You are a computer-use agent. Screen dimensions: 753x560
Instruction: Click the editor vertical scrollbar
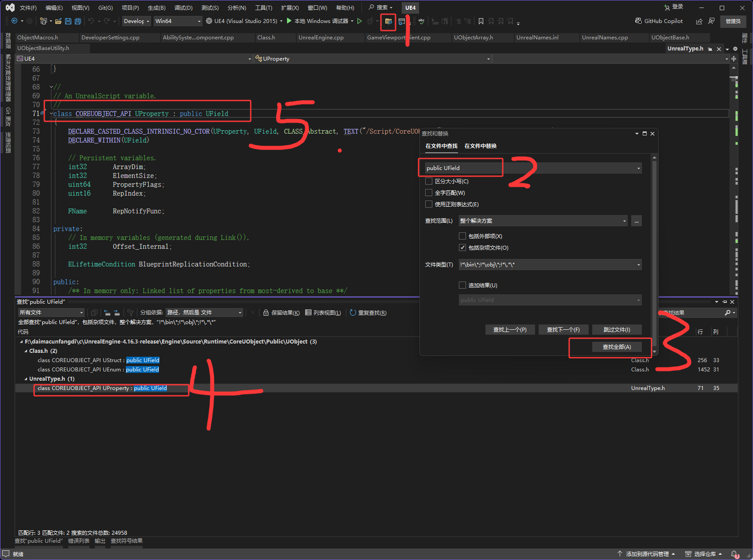(x=734, y=179)
